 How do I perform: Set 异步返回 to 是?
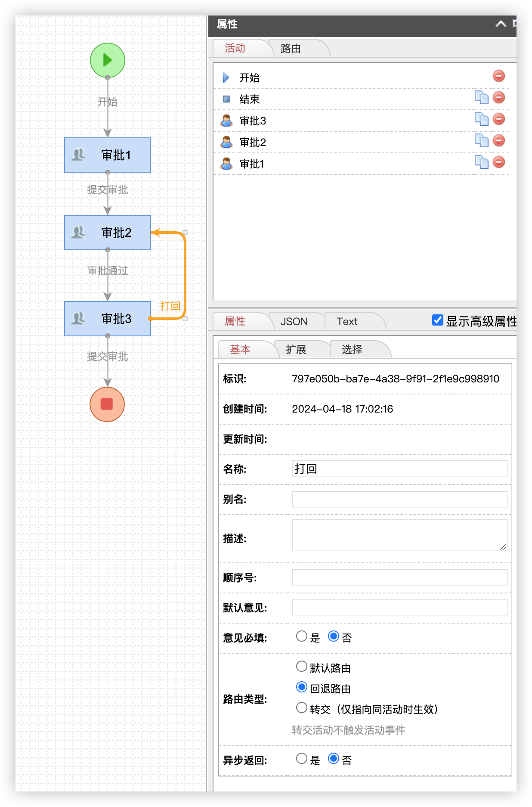[x=302, y=759]
